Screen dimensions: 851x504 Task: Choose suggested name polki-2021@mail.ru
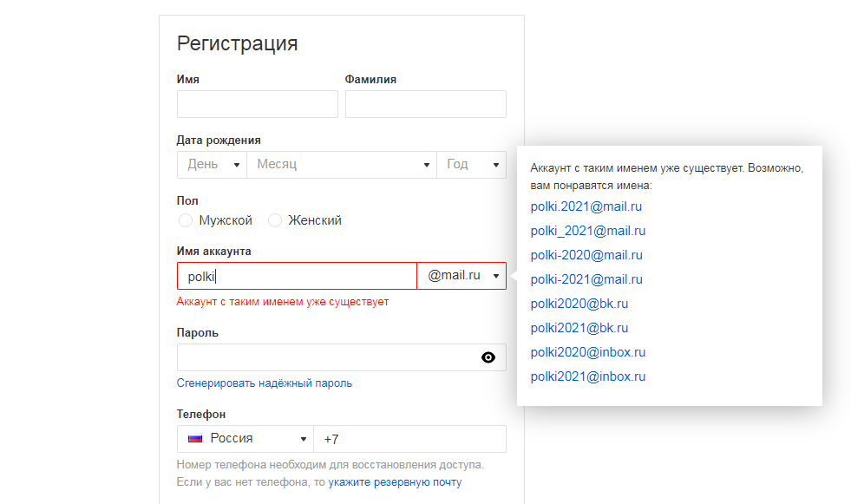pos(586,279)
